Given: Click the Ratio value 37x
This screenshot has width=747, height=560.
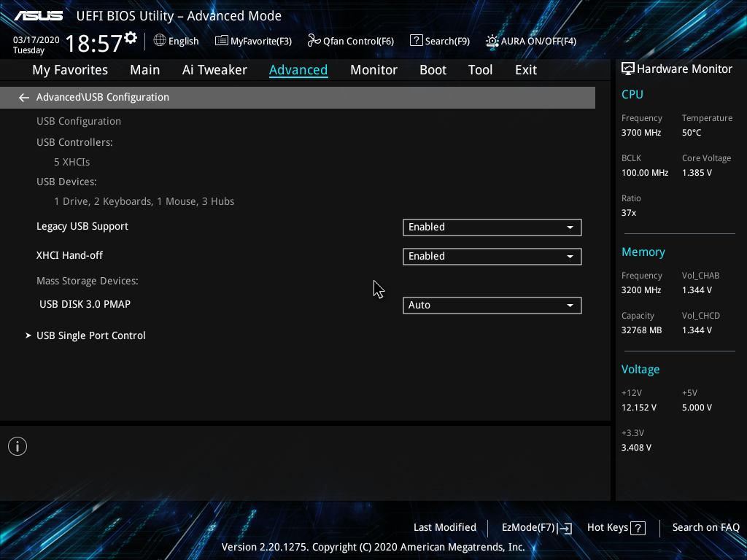Looking at the screenshot, I should point(629,213).
